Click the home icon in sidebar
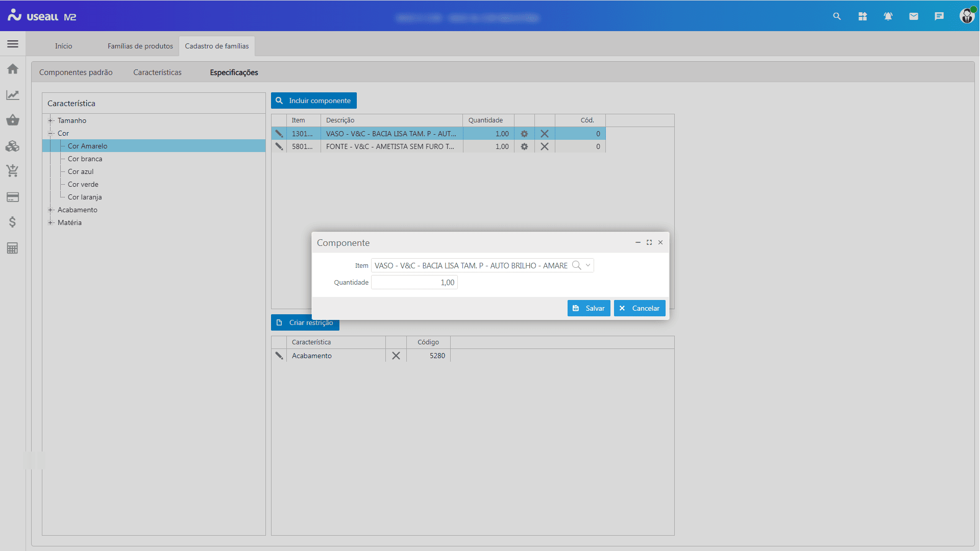 pyautogui.click(x=13, y=69)
